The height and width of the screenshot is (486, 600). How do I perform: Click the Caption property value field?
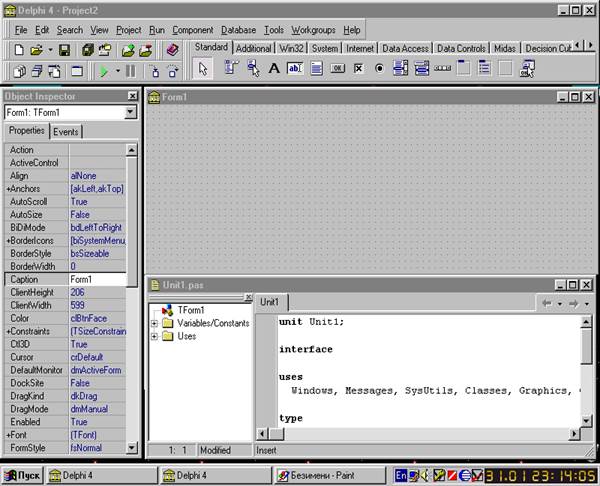coord(97,280)
